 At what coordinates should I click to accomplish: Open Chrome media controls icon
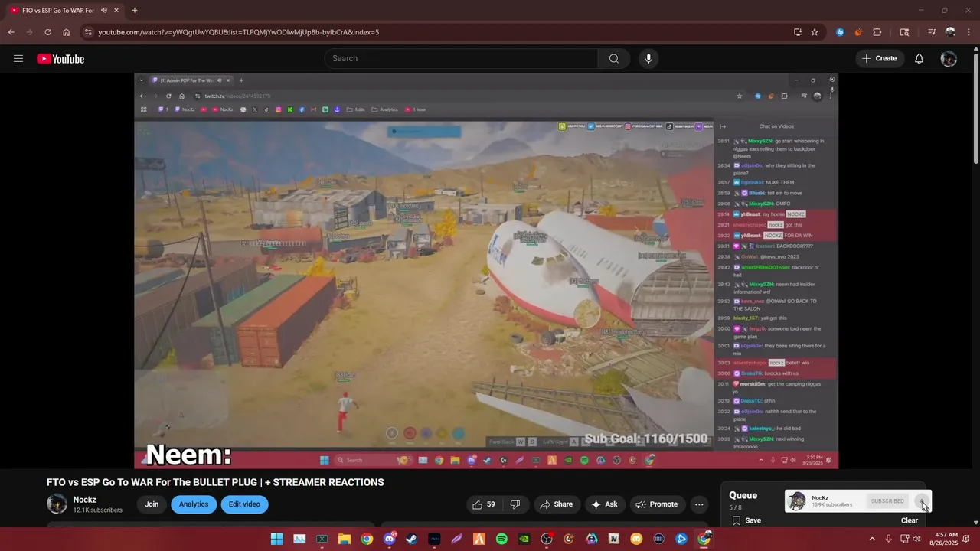point(932,32)
